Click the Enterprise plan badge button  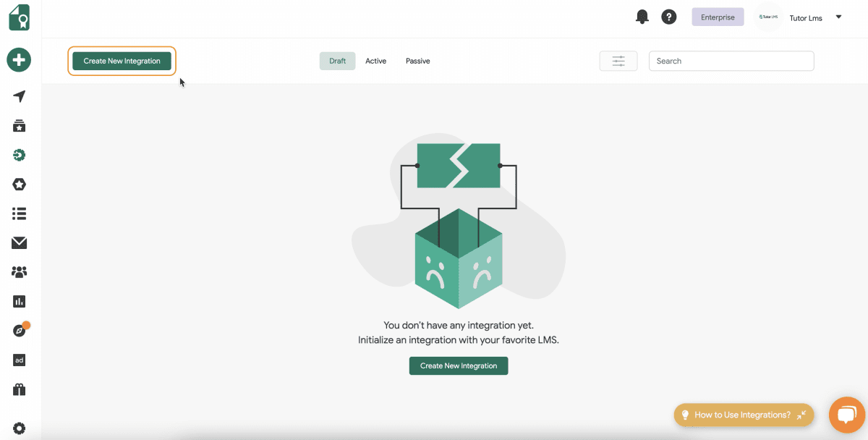pos(718,17)
